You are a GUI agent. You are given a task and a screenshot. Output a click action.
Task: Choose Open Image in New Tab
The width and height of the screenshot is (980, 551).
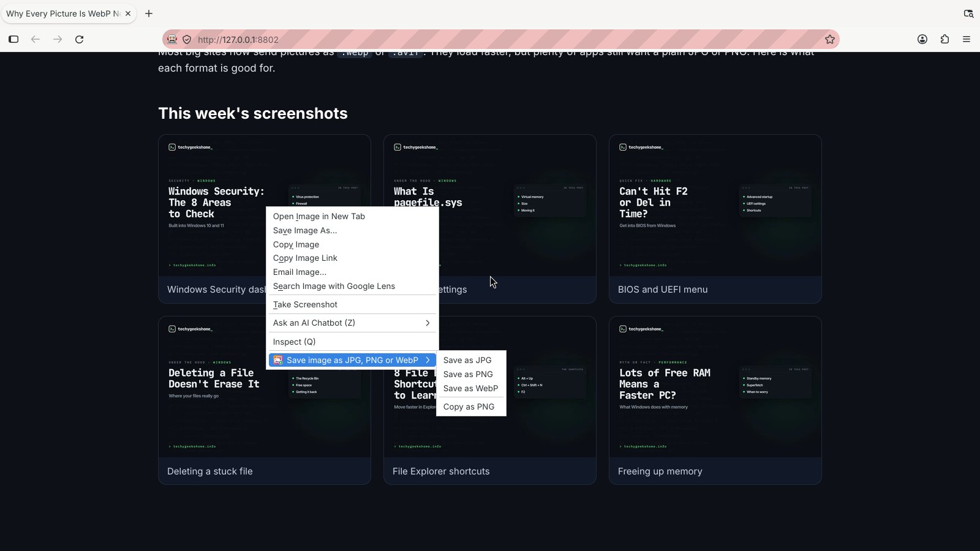pyautogui.click(x=352, y=216)
